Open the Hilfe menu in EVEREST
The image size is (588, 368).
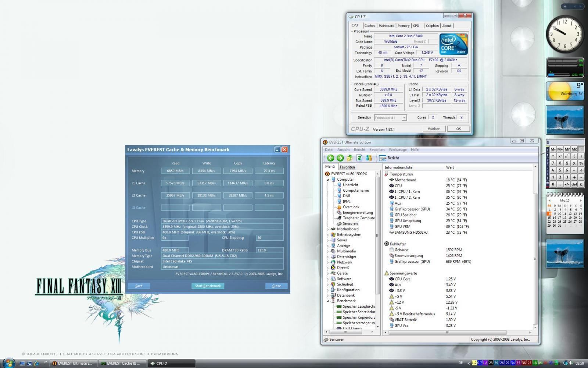point(415,149)
